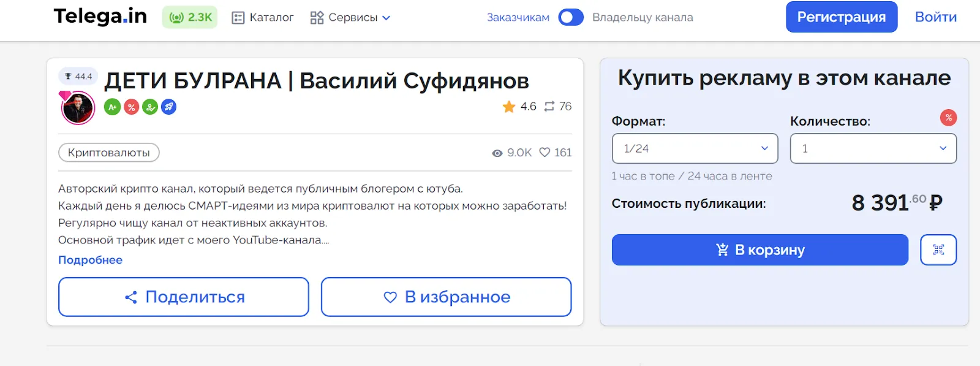Click the red percent discount badge under the title

(131, 107)
